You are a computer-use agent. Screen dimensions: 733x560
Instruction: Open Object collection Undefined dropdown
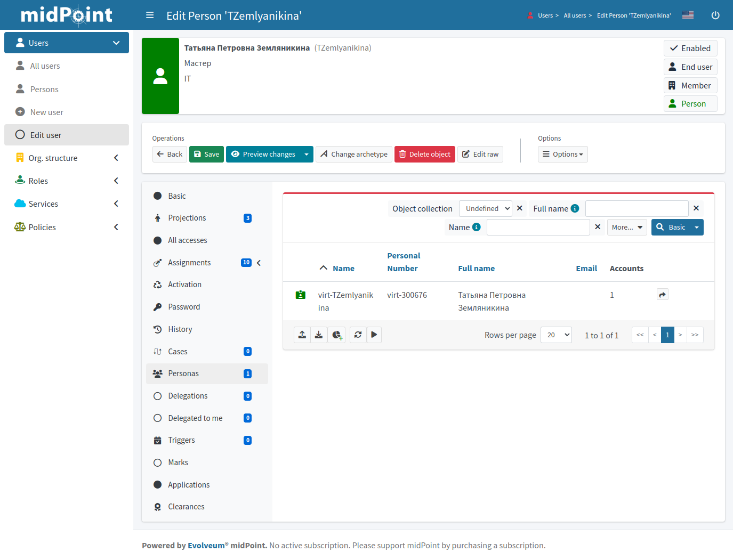[486, 208]
